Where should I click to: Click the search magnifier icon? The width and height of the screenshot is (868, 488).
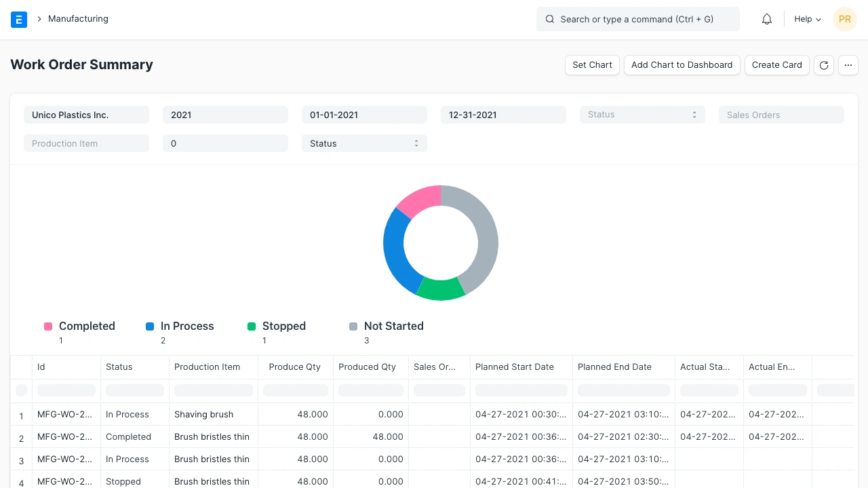(x=550, y=19)
